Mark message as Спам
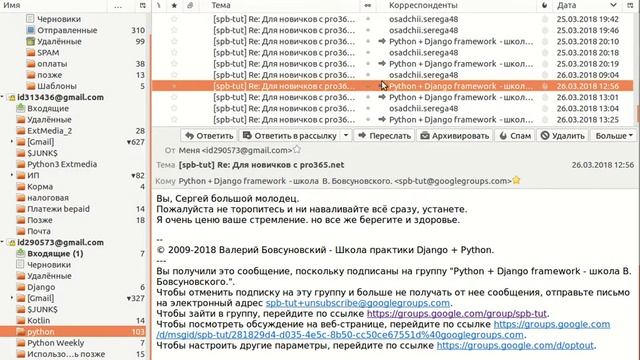This screenshot has width=640, height=360. [x=515, y=136]
